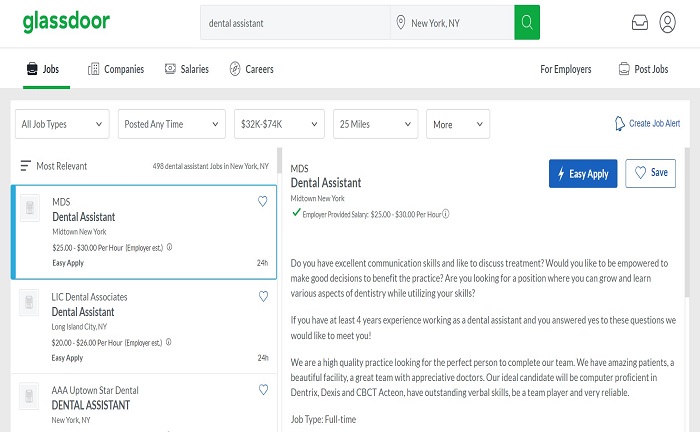Click the job details scrollbar
The width and height of the screenshot is (700, 432).
pos(687,223)
